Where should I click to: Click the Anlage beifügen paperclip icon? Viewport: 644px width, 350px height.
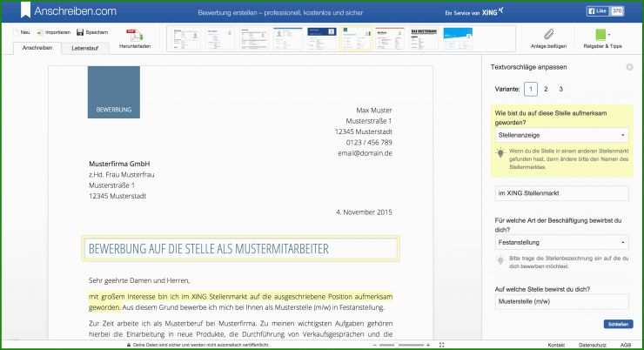coord(549,34)
